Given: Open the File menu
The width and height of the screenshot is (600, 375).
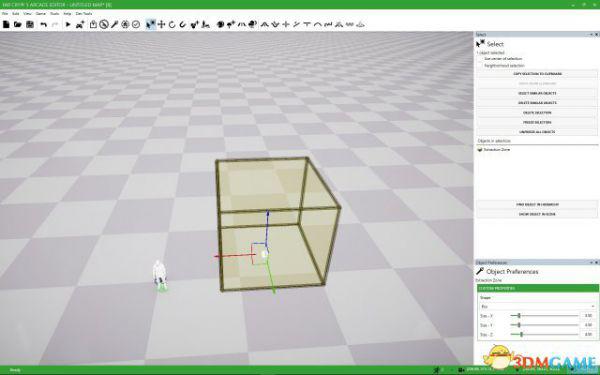Looking at the screenshot, I should pyautogui.click(x=5, y=13).
